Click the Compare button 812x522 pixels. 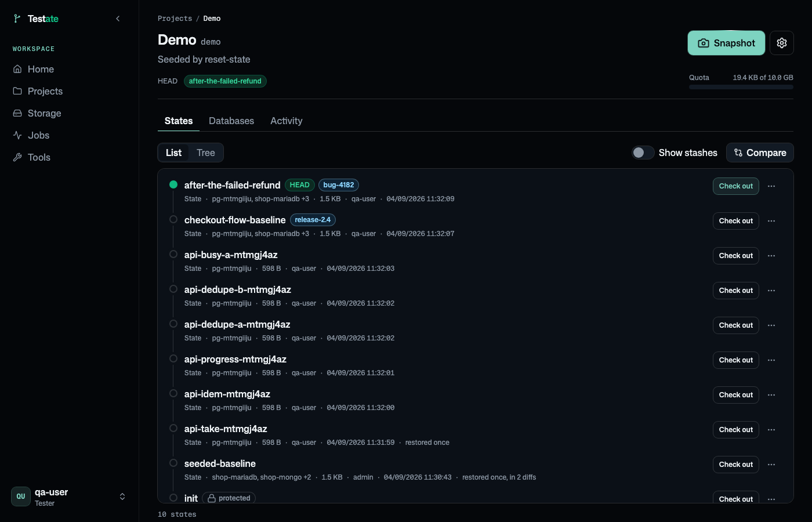[x=760, y=153]
